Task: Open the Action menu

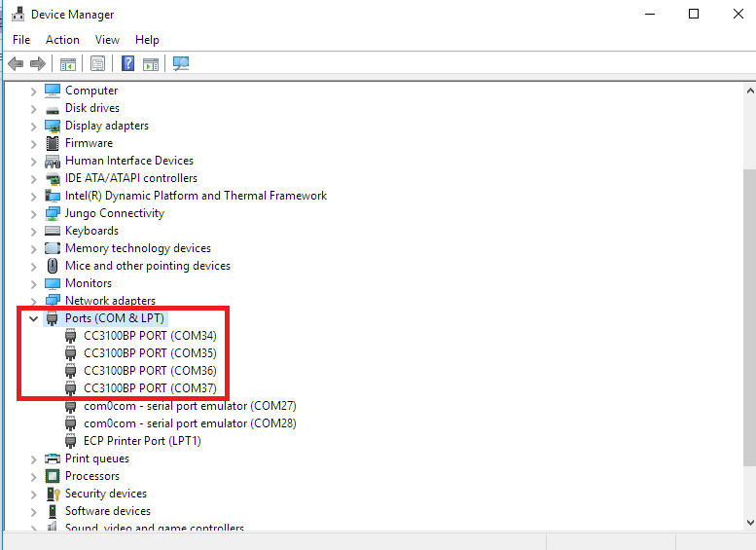Action: click(x=62, y=40)
